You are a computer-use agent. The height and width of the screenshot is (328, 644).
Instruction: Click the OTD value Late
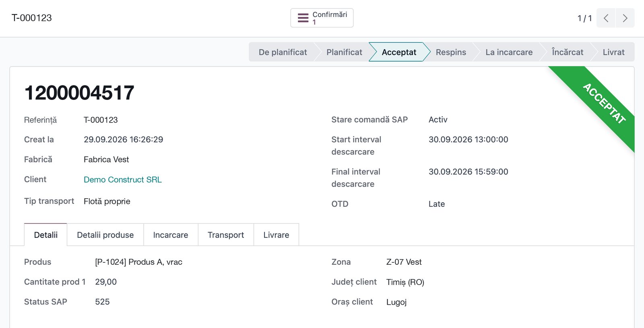[x=437, y=204]
